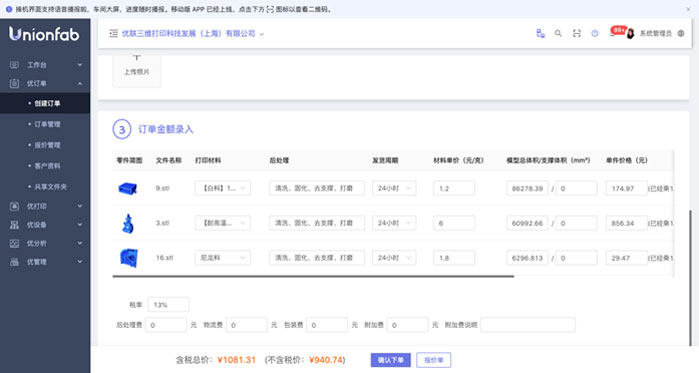699x373 pixels.
Task: Click the menu collapse icon beside company name
Action: pos(114,33)
